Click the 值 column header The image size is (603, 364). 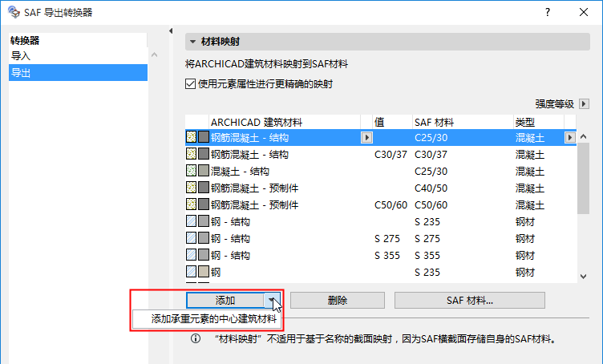point(392,122)
